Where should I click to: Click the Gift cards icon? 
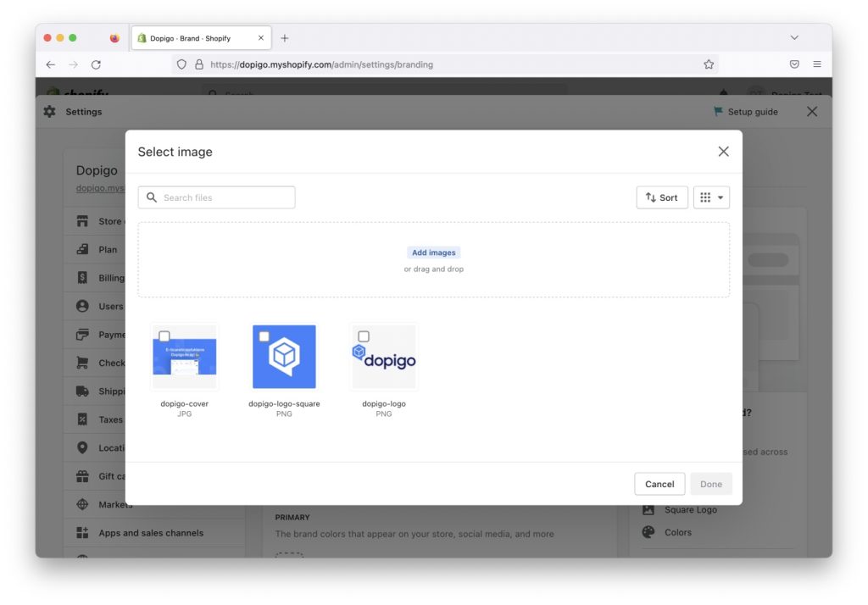click(82, 476)
